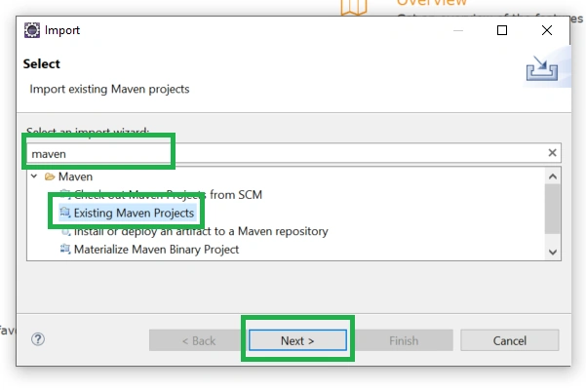Click the disabled Finish button
The width and height of the screenshot is (586, 392).
click(x=404, y=340)
